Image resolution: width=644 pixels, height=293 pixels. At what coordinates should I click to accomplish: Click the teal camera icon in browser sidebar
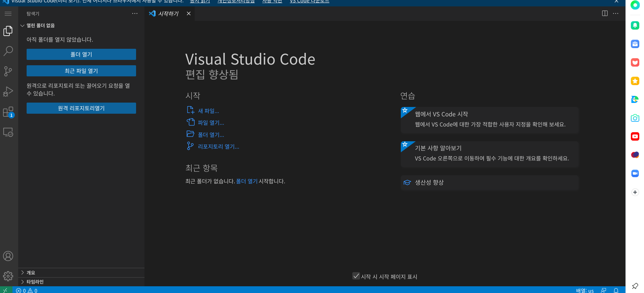click(x=635, y=118)
